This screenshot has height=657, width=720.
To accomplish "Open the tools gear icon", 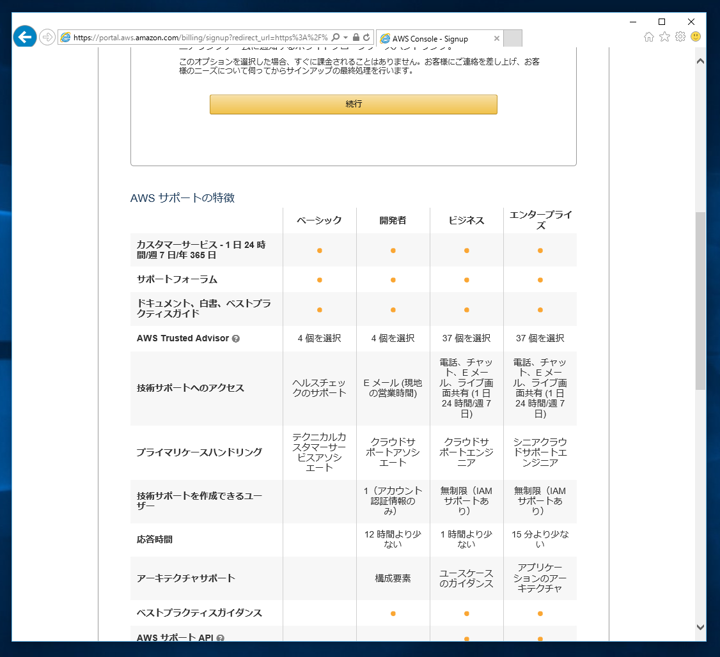I will 680,37.
